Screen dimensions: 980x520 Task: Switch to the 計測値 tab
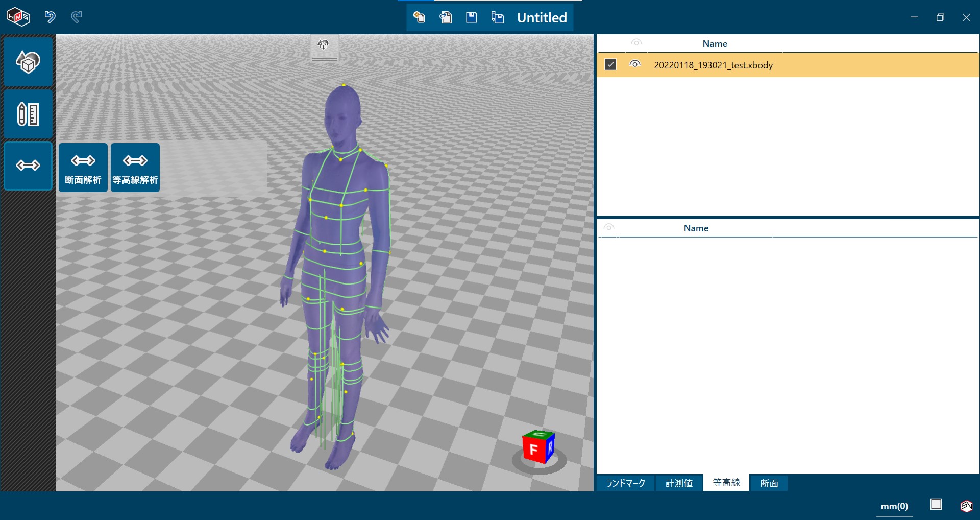point(679,483)
